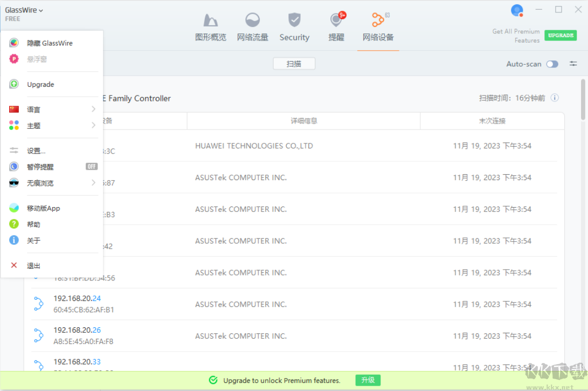
Task: Click the sunglasses incognito icon
Action: pyautogui.click(x=14, y=183)
